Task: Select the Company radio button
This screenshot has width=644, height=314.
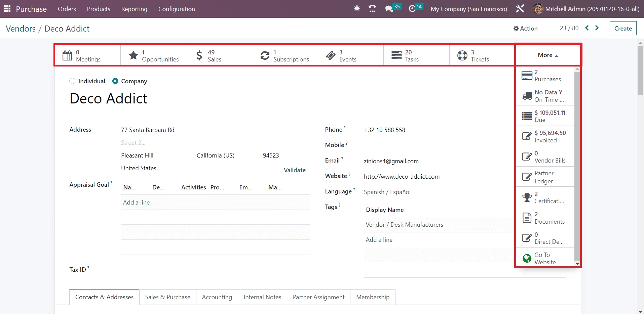Action: pyautogui.click(x=115, y=81)
